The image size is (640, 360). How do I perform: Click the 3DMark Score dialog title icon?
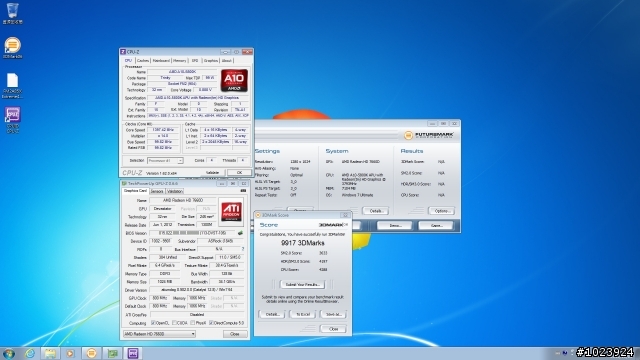tap(258, 215)
